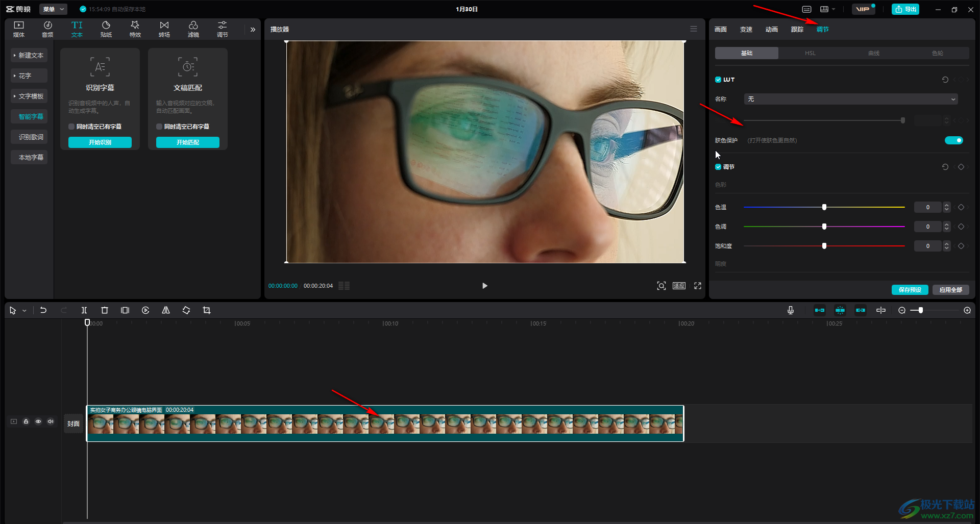Image resolution: width=980 pixels, height=524 pixels.
Task: Open the 贴纸 stickers panel
Action: tap(106, 29)
